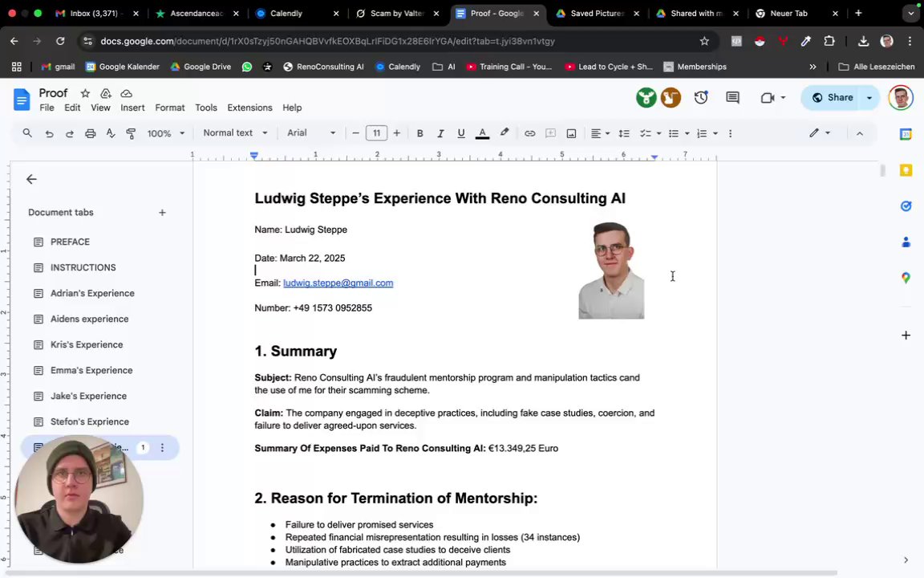
Task: Open the INSTRUCTIONS document tab
Action: (83, 268)
